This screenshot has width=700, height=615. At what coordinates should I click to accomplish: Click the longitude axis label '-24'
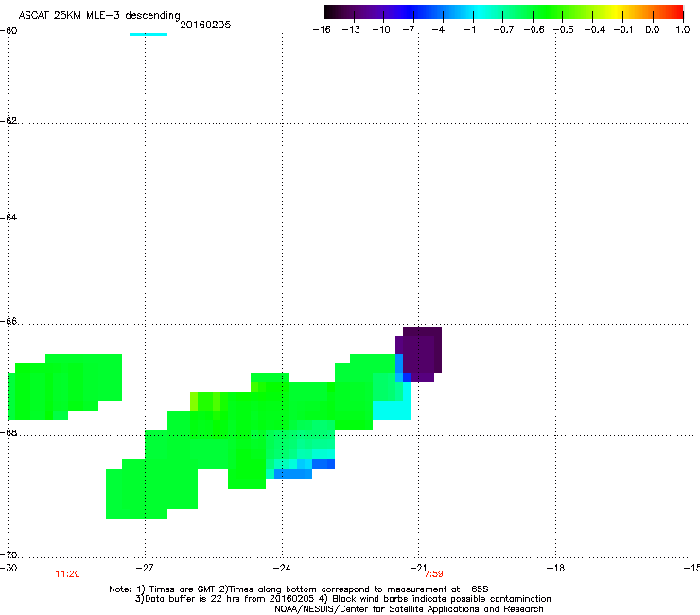pos(282,568)
